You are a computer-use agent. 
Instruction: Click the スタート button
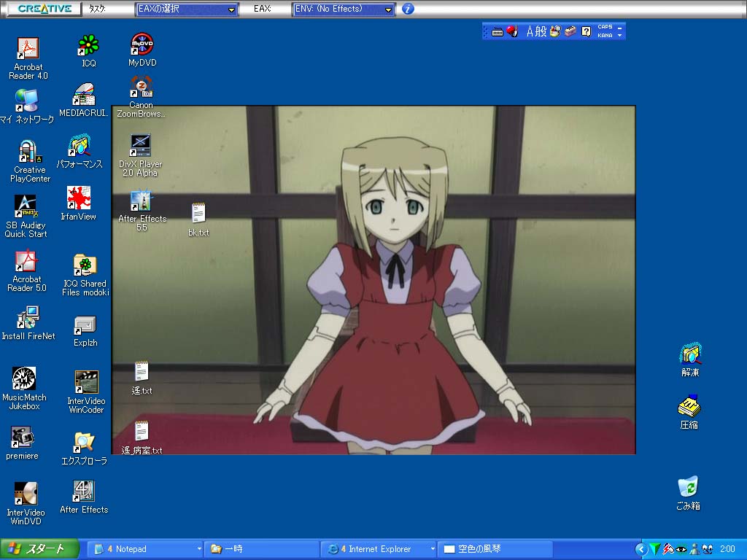coord(39,549)
